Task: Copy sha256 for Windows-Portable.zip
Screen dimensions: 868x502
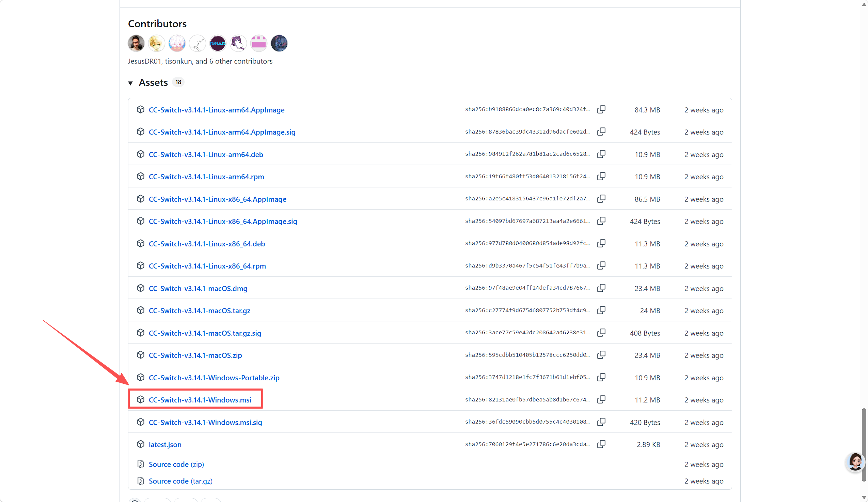Action: click(x=601, y=378)
